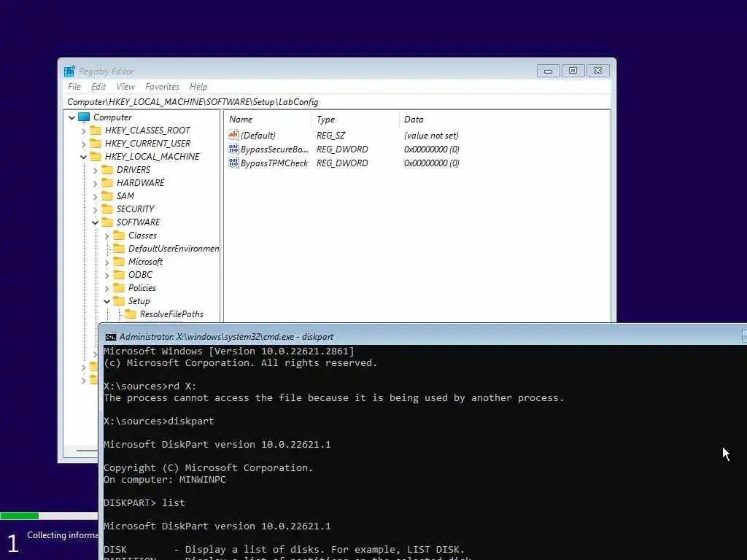Click the string value icon beside (Default)
Viewport: 747px width, 560px height.
(233, 135)
